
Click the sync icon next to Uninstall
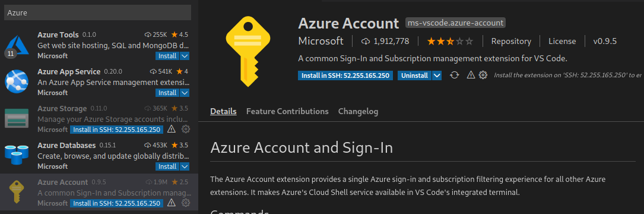pyautogui.click(x=454, y=75)
